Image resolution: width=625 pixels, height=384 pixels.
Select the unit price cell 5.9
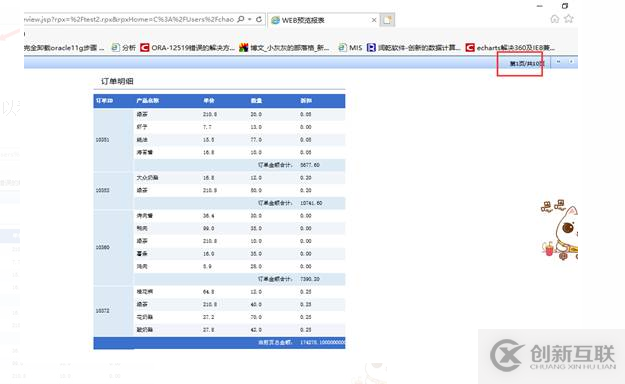(207, 266)
